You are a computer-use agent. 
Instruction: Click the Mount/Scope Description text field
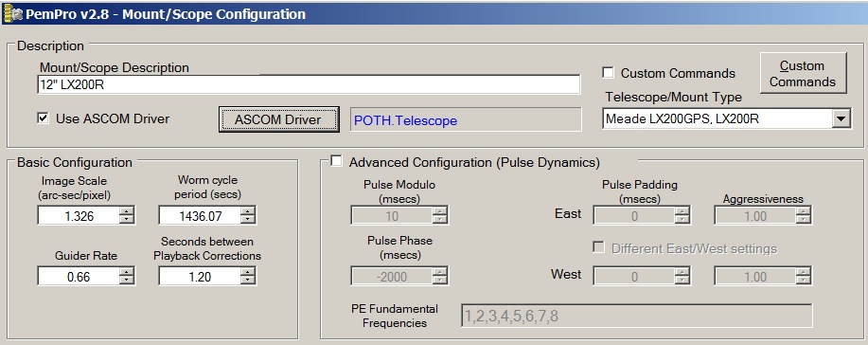click(310, 85)
